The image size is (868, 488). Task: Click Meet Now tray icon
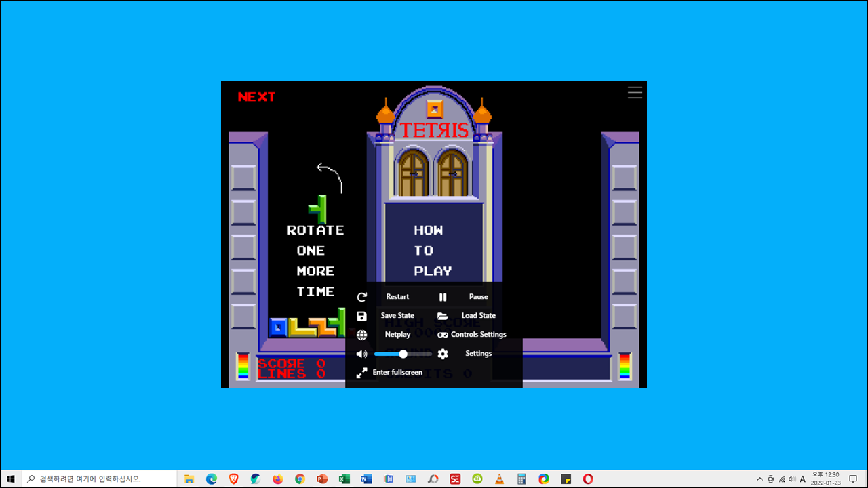pos(770,479)
